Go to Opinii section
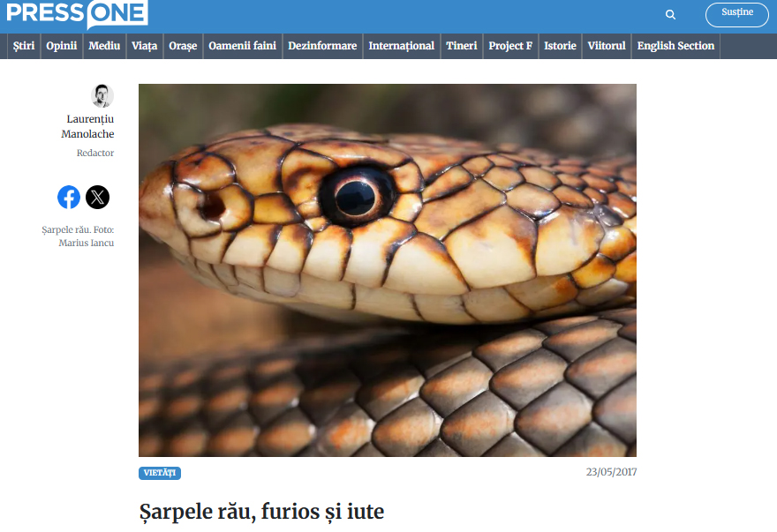777x532 pixels. tap(62, 46)
